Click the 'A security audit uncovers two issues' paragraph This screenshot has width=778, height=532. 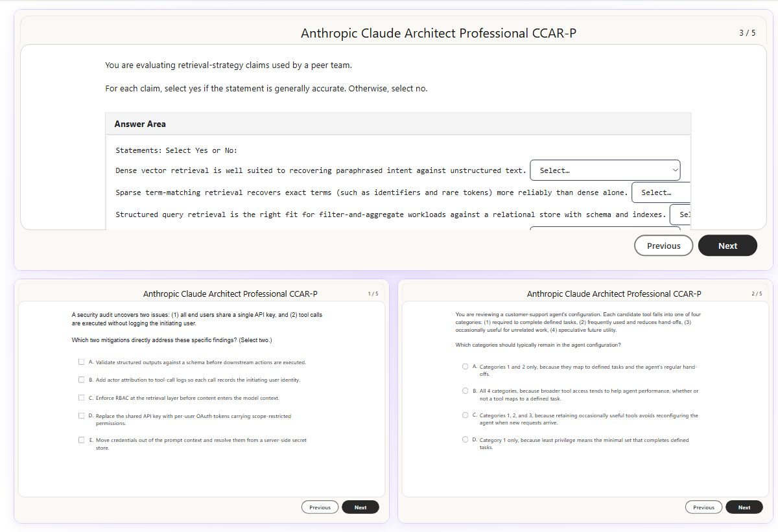tap(197, 319)
